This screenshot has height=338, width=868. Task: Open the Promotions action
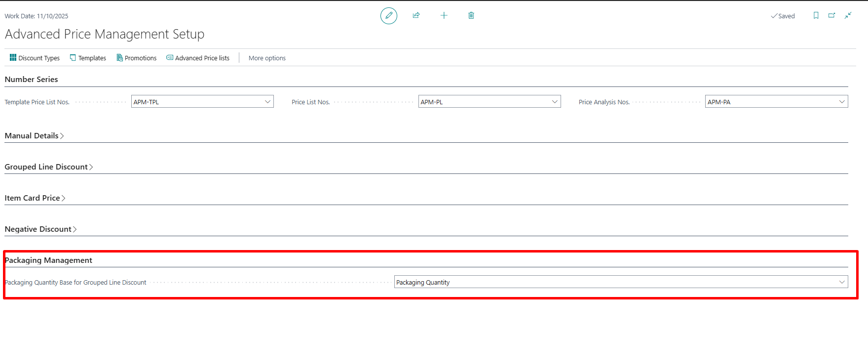pyautogui.click(x=136, y=58)
